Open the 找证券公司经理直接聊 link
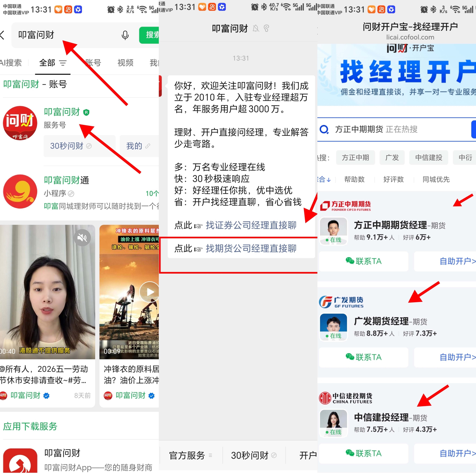 [x=251, y=225]
